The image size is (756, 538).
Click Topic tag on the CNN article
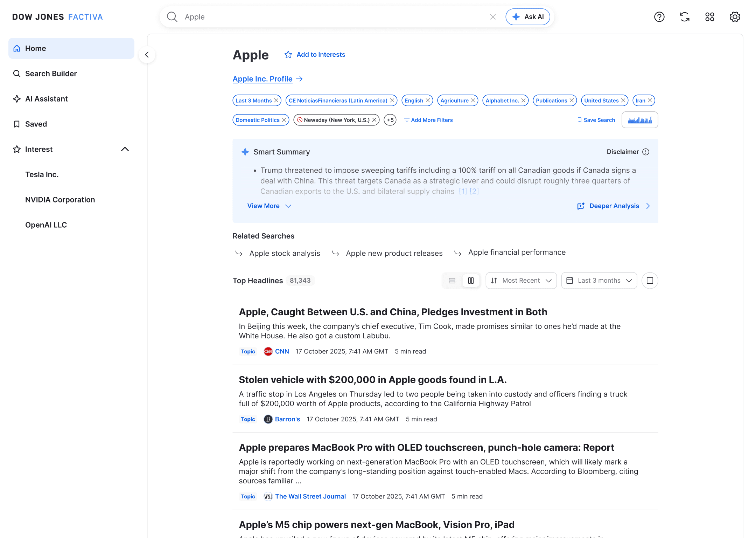[248, 351]
